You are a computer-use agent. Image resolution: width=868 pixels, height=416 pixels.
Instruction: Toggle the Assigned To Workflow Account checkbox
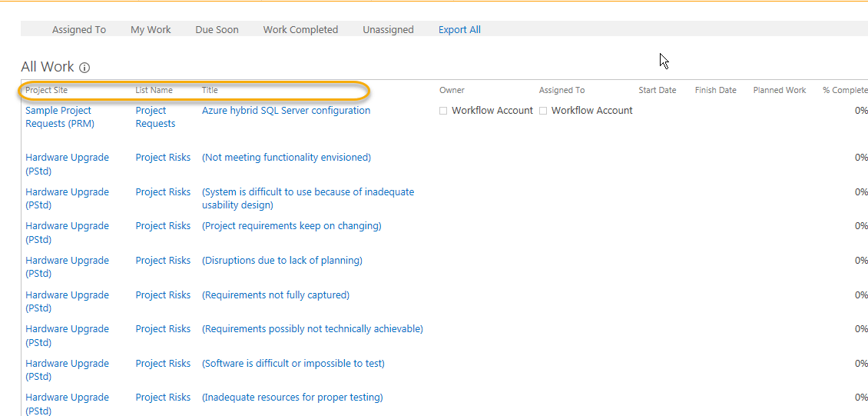point(542,111)
